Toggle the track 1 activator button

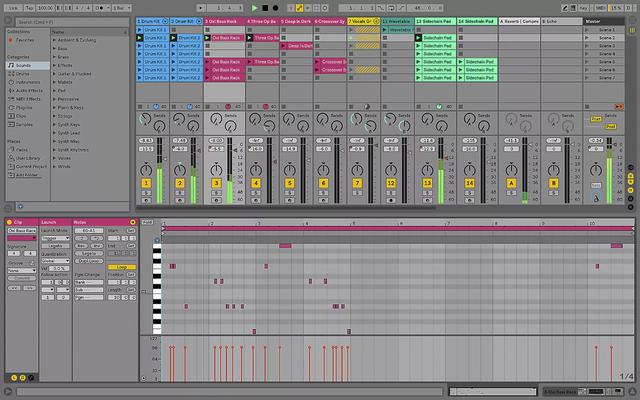pos(147,184)
